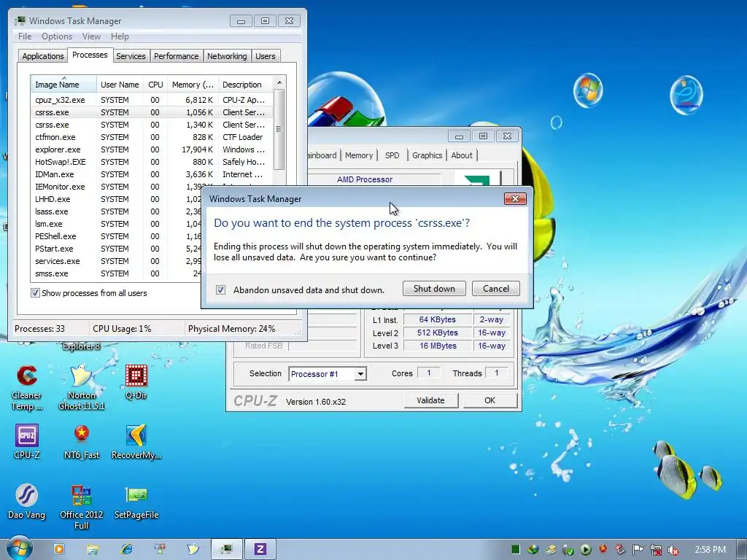Launch Internet Explorer from the taskbar
The height and width of the screenshot is (560, 747).
127,549
